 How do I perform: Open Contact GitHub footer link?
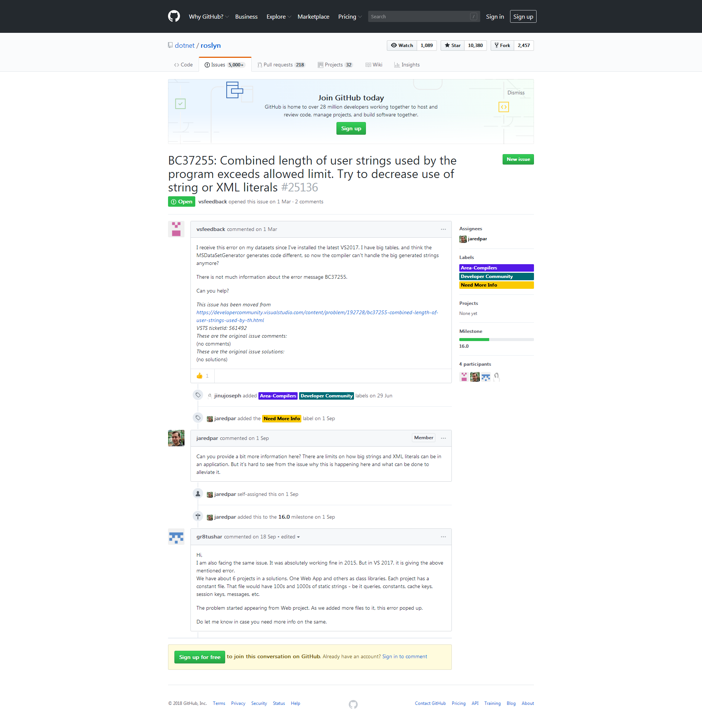(430, 703)
